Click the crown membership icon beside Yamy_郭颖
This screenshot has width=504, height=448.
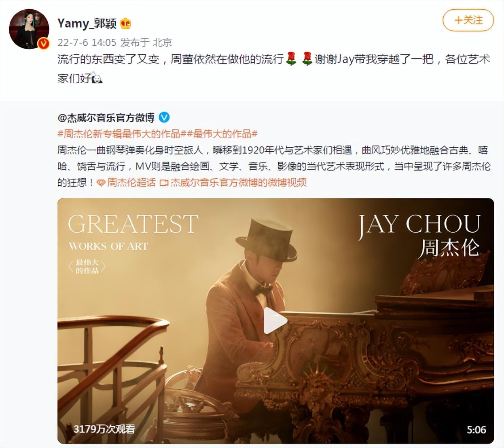pyautogui.click(x=125, y=23)
